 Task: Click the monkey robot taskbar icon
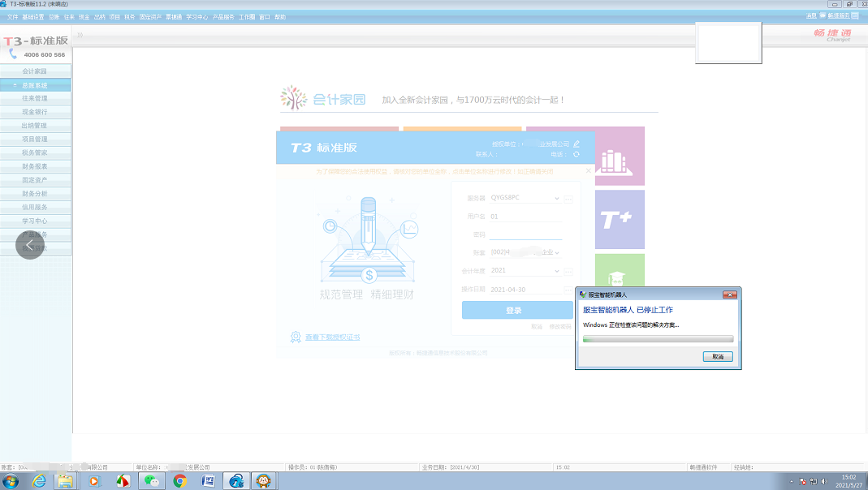pos(264,481)
